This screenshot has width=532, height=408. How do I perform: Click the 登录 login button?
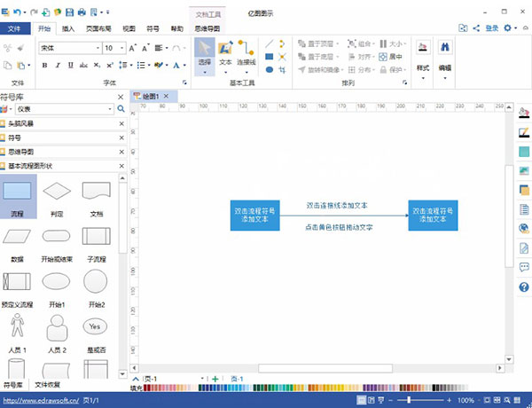click(491, 28)
